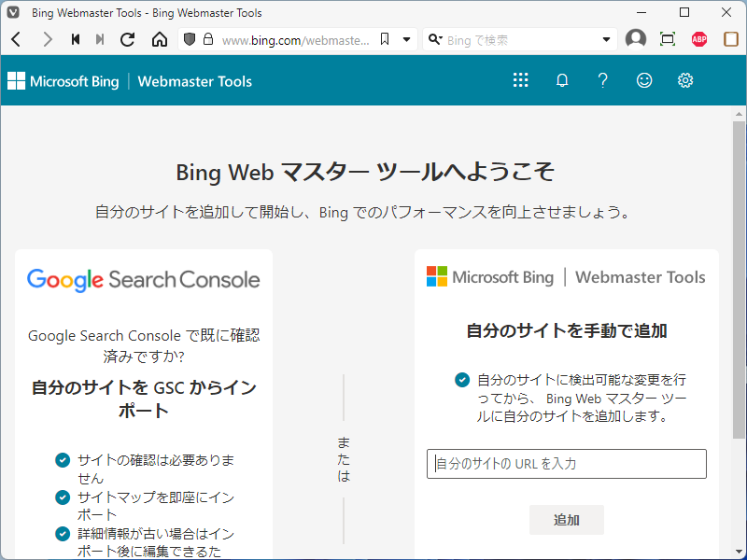Expand address bar history dropdown
747x560 pixels.
pos(407,39)
